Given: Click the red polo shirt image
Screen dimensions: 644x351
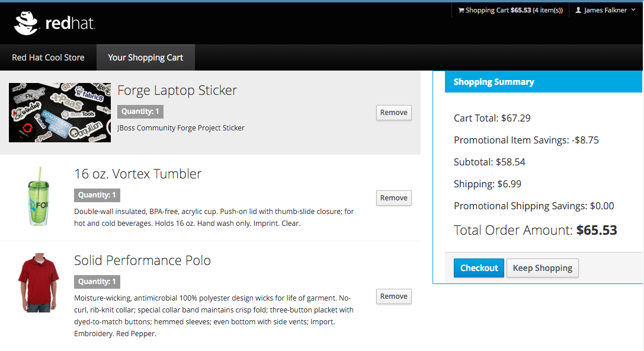Looking at the screenshot, I should [x=39, y=283].
